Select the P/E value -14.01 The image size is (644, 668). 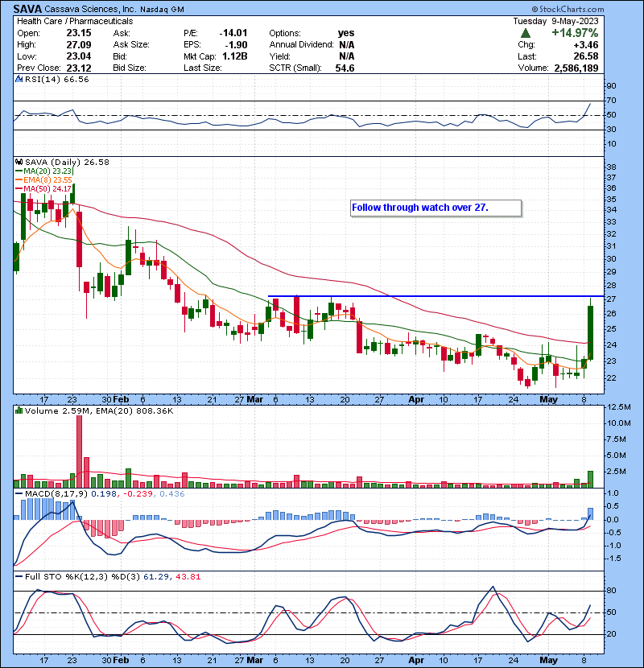point(233,33)
